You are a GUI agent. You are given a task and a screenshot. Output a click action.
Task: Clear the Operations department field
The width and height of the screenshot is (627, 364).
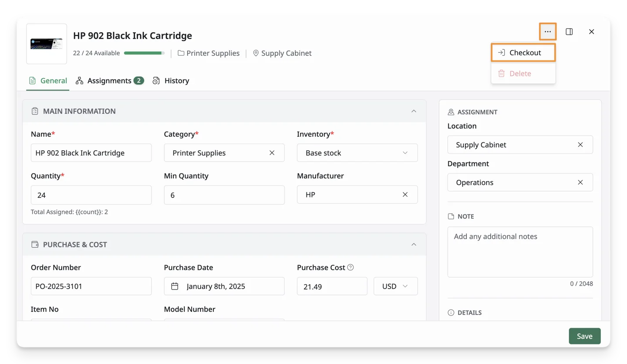pyautogui.click(x=580, y=182)
